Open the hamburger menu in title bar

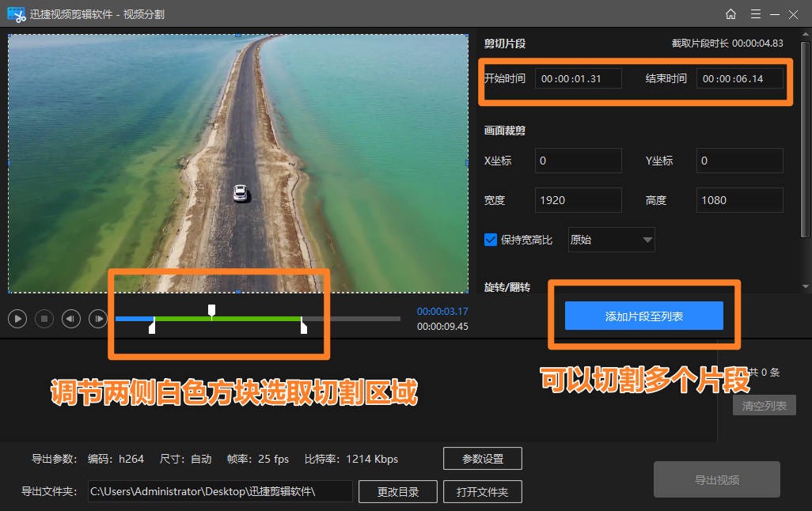pyautogui.click(x=755, y=13)
